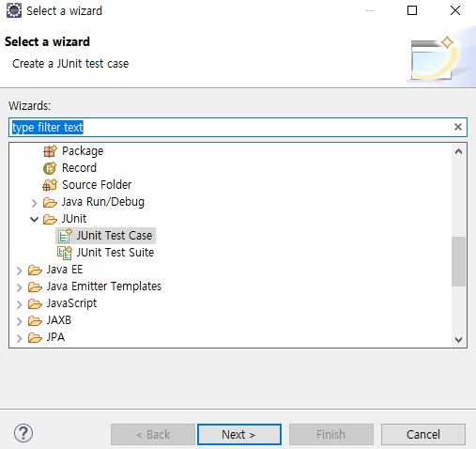Click the Java EE folder icon
This screenshot has width=476, height=449.
pos(35,270)
